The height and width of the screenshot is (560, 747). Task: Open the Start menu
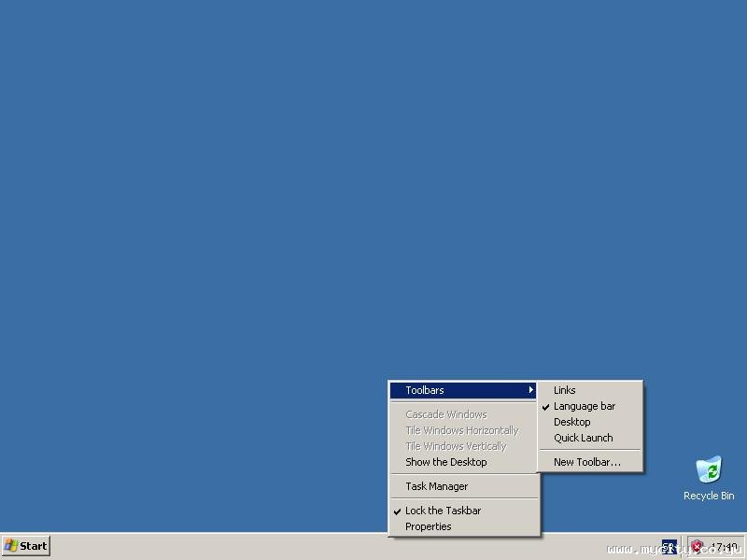26,546
